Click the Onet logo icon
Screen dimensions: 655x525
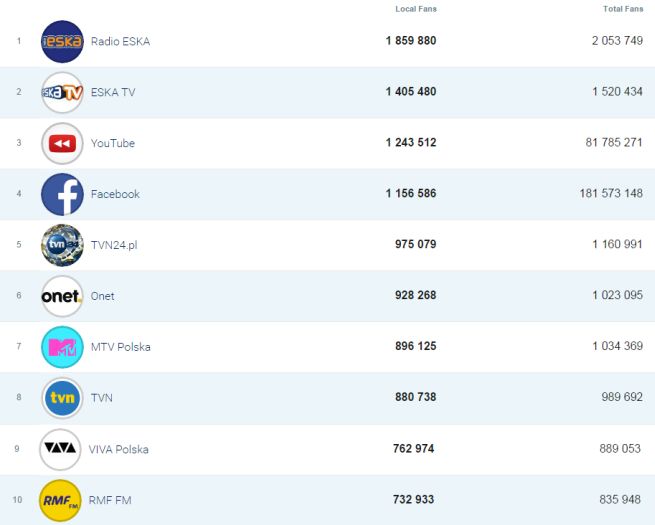62,296
